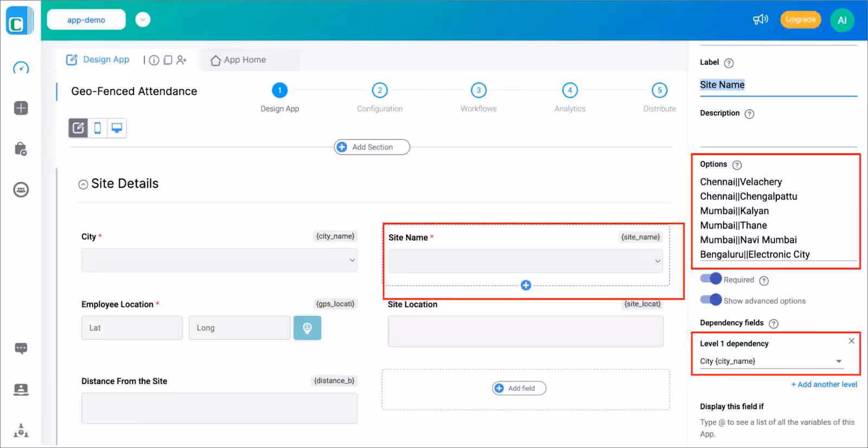Click the Upgrade button
Image resolution: width=868 pixels, height=448 pixels.
click(x=800, y=20)
